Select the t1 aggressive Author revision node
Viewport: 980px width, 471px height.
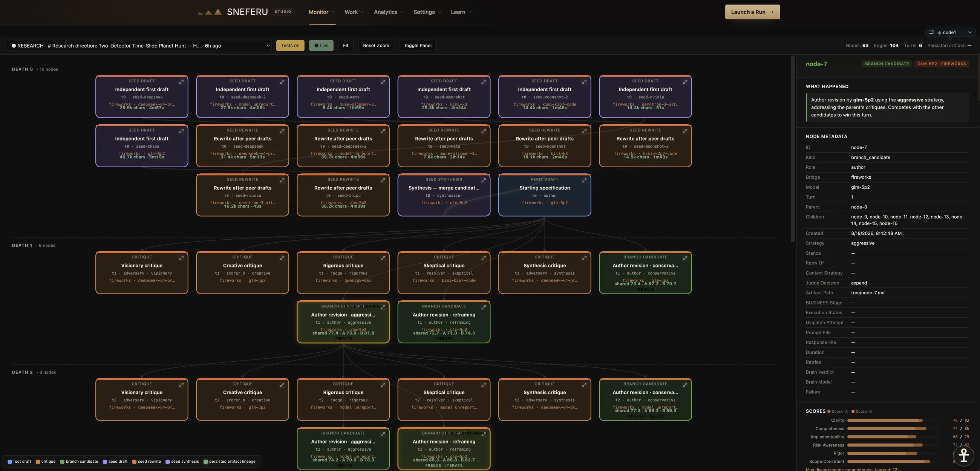pos(343,322)
